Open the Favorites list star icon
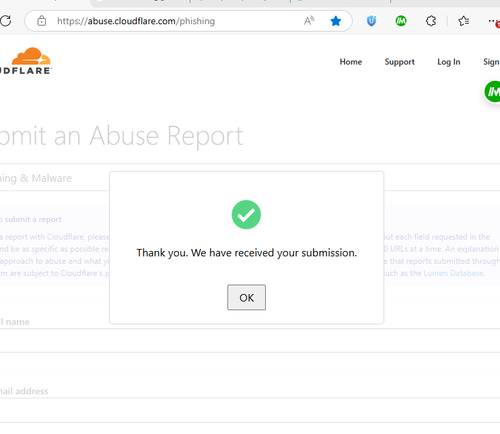Viewport: 500px width, 434px height. point(463,21)
